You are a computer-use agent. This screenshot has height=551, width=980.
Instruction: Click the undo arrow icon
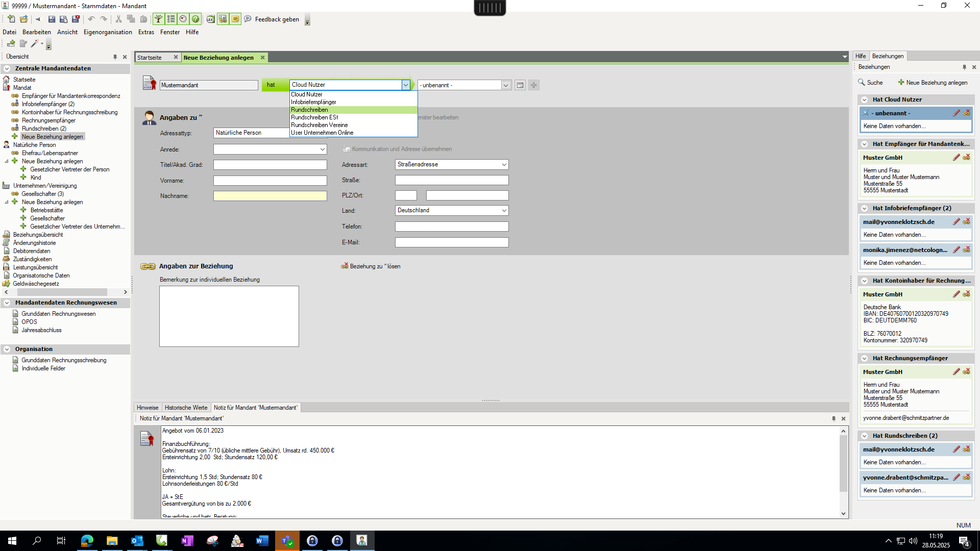[91, 19]
